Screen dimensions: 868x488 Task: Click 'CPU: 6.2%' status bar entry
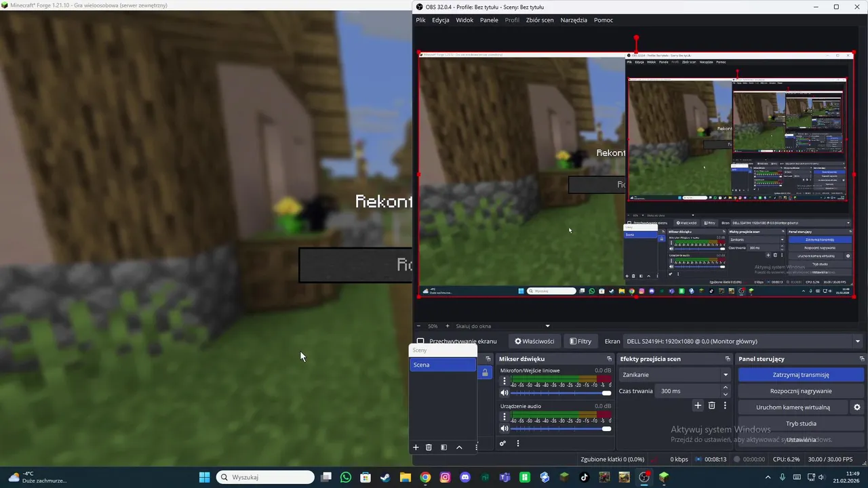[786, 460]
